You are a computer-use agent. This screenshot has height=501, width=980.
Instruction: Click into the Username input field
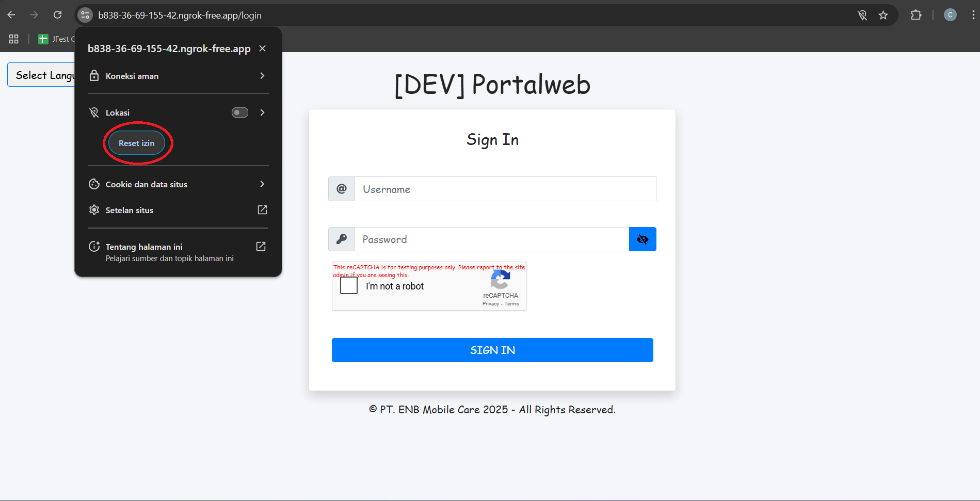coord(505,189)
